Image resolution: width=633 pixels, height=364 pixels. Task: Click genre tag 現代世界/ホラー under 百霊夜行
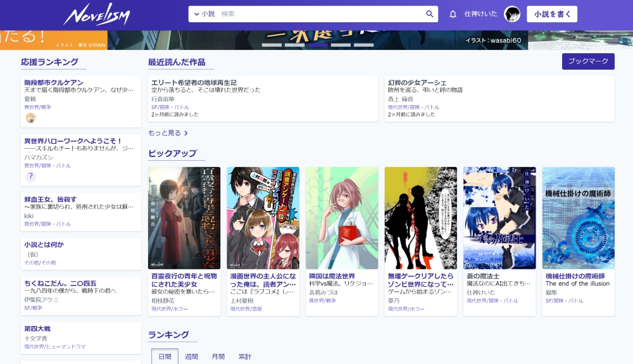[x=170, y=309]
